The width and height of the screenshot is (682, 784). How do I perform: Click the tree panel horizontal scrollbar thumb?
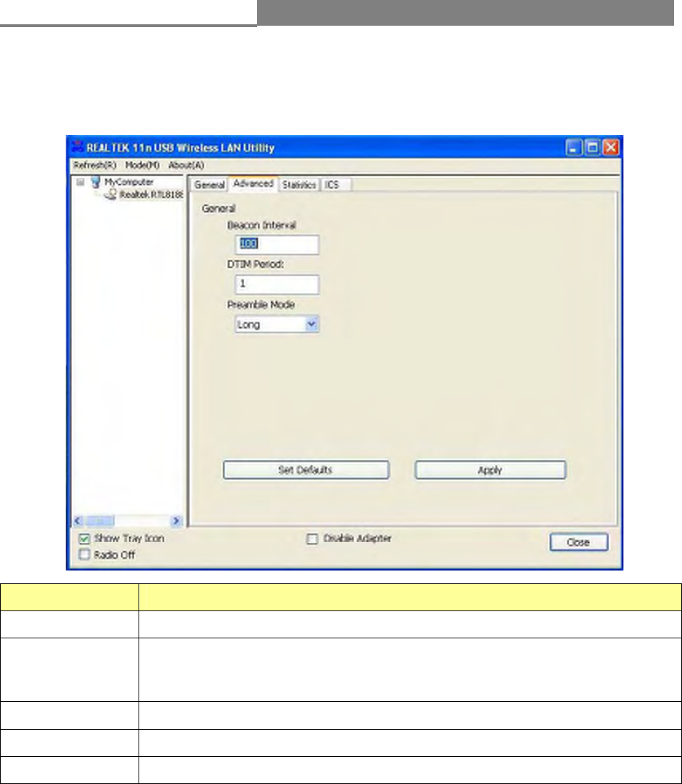(x=100, y=521)
